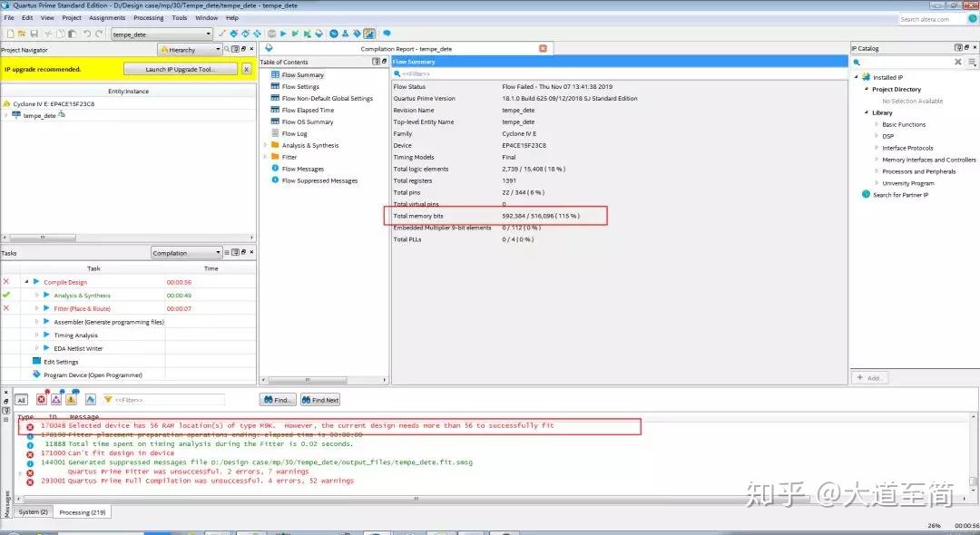Collapse the Library node in IP Catalog
The height and width of the screenshot is (535, 980).
(867, 112)
